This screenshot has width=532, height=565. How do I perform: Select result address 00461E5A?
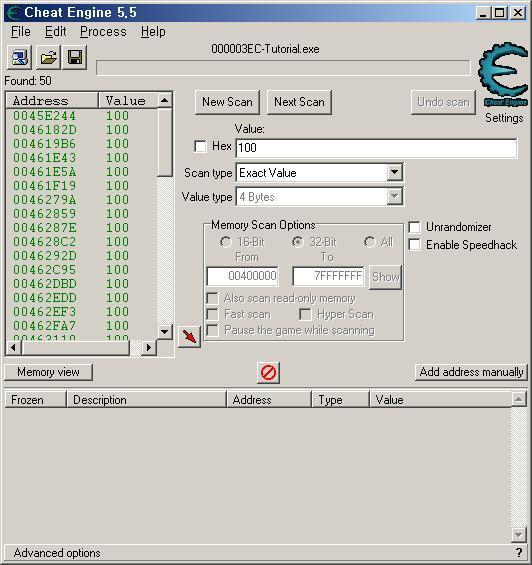(44, 172)
